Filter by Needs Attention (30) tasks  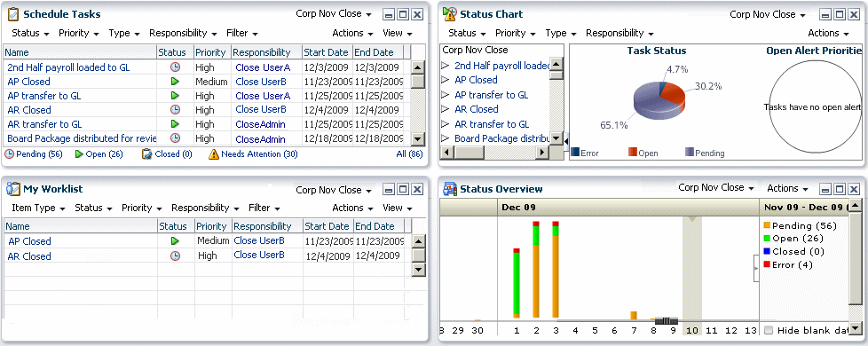(x=253, y=153)
